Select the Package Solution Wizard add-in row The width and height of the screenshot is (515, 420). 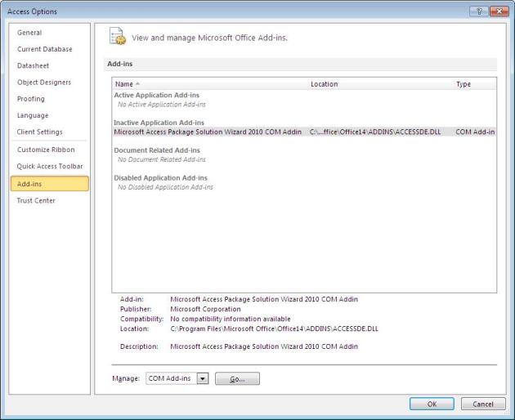(x=304, y=132)
